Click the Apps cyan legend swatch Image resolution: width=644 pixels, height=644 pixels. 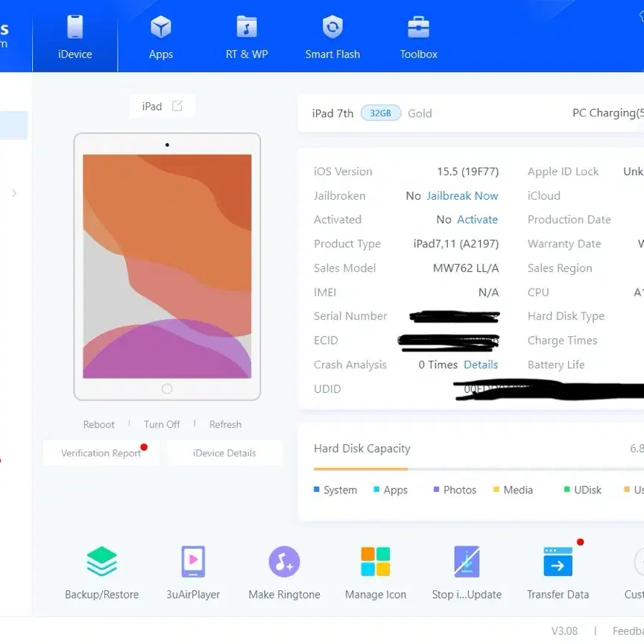[376, 490]
